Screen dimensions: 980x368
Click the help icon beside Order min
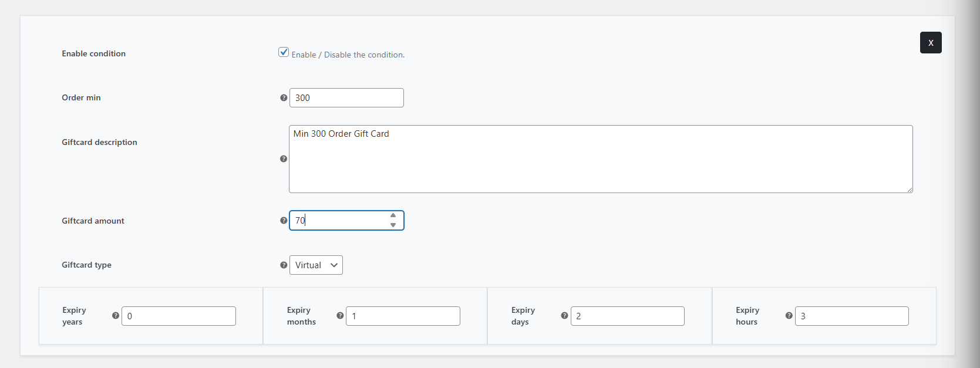284,98
